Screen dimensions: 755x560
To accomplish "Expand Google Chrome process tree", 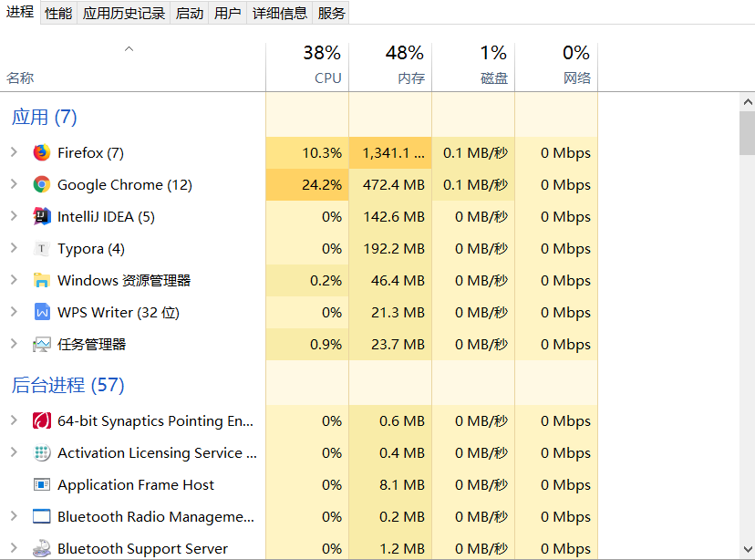I will pos(14,184).
